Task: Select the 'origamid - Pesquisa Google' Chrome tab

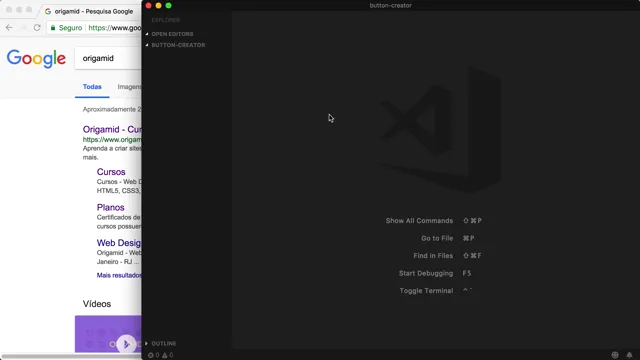Action: pos(90,11)
